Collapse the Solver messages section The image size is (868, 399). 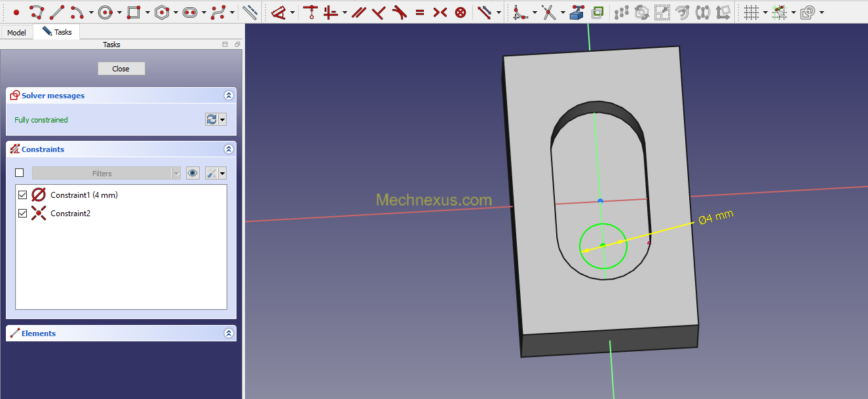229,96
